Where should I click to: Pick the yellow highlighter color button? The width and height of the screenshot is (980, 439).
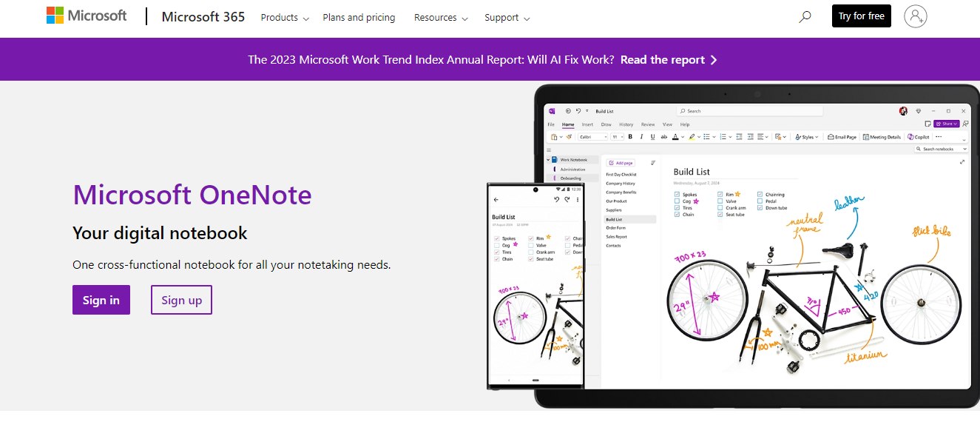tap(692, 137)
